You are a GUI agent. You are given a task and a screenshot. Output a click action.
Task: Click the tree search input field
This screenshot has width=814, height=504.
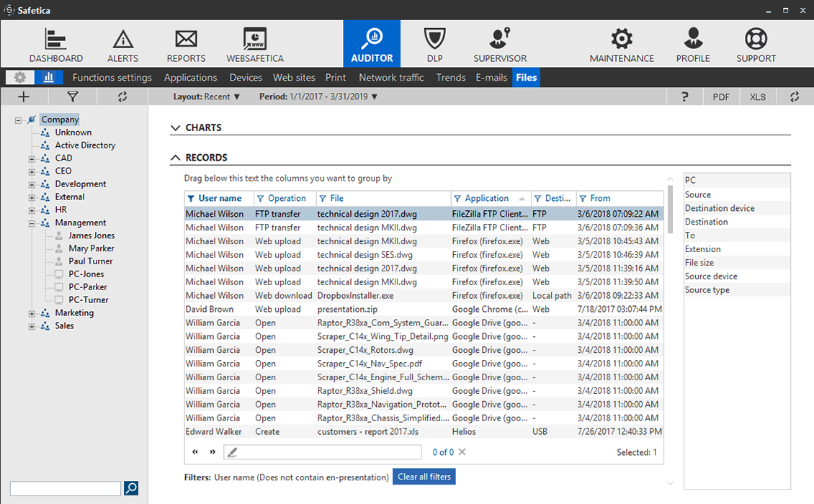[x=66, y=488]
